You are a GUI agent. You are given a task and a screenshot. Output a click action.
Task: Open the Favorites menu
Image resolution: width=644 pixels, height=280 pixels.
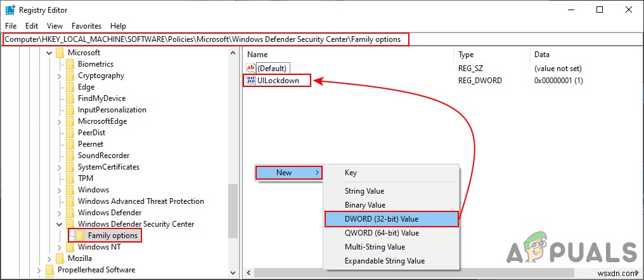coord(86,26)
